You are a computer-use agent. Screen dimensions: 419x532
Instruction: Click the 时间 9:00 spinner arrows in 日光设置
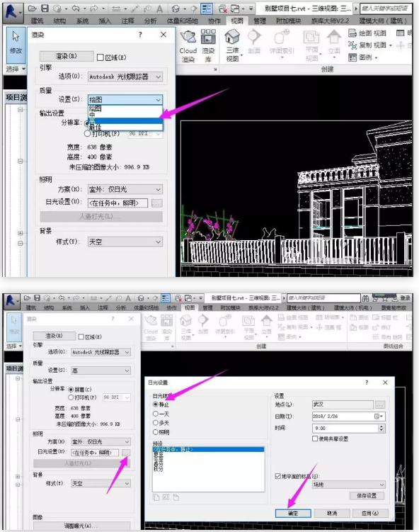point(381,428)
